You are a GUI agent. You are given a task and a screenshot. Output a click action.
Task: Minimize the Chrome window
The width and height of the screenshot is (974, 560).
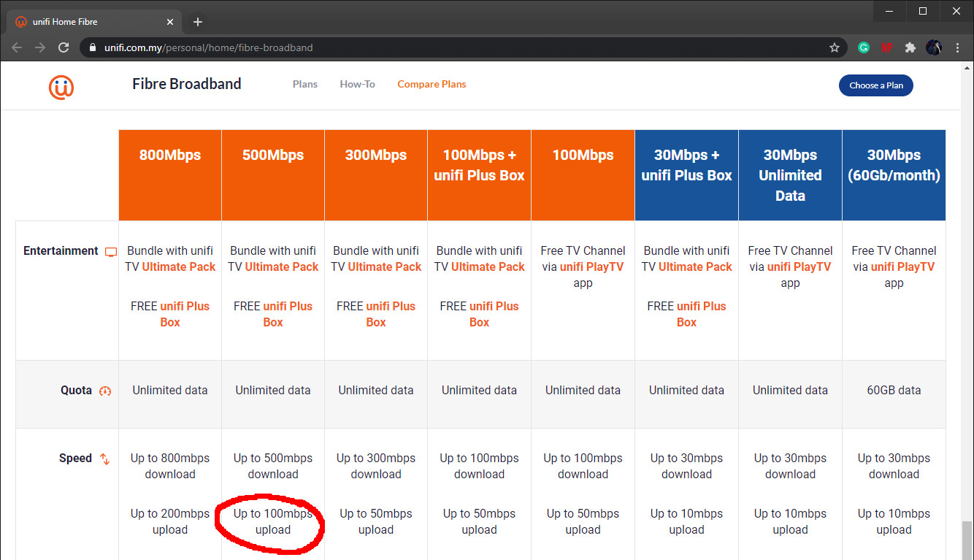[889, 11]
